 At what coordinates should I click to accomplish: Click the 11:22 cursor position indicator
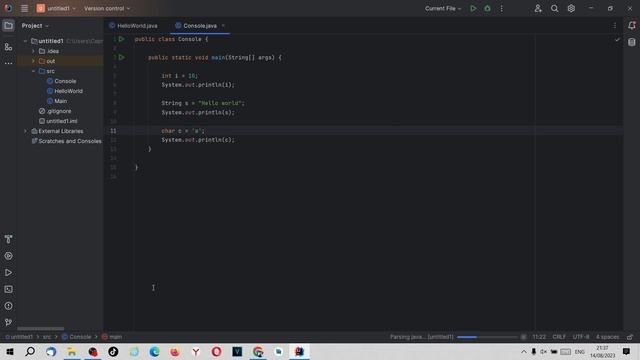coord(539,337)
